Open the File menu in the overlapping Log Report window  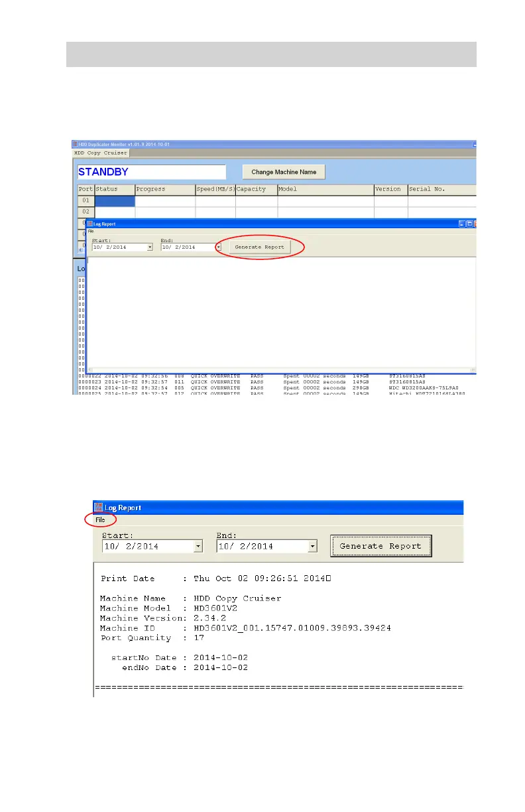[x=91, y=232]
